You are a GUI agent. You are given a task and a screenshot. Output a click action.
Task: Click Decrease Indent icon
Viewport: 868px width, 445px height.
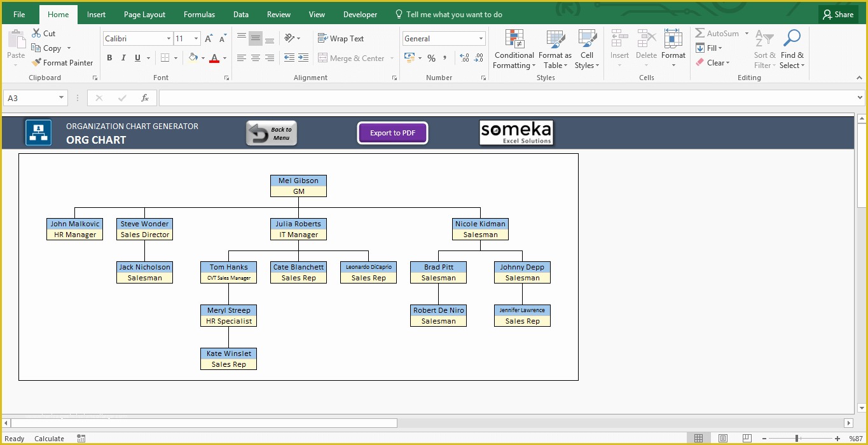[289, 58]
